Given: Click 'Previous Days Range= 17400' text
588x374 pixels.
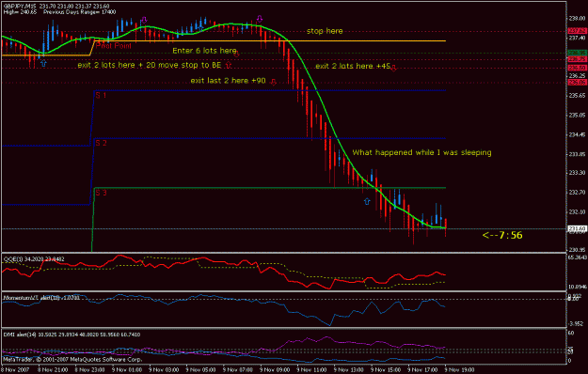Looking at the screenshot, I should 80,12.
